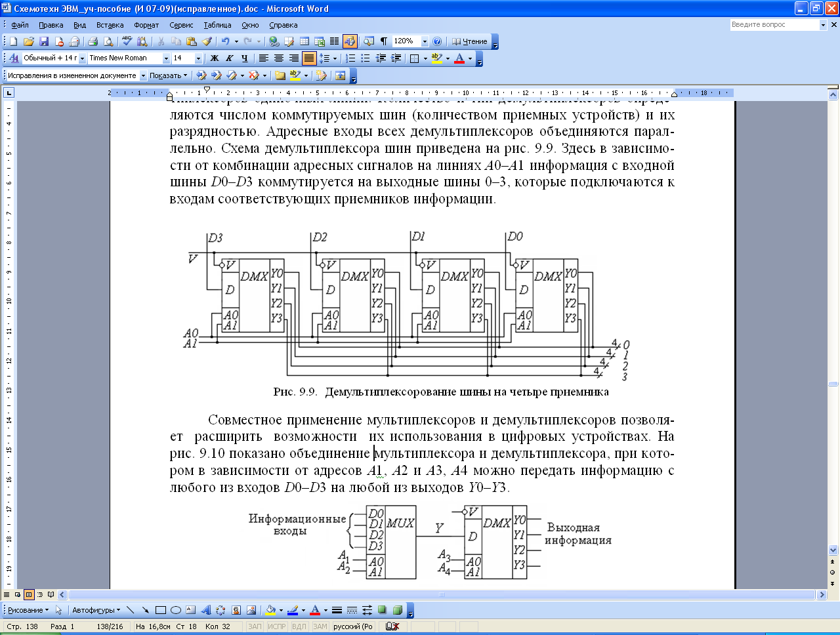The image size is (840, 635).
Task: Click the Paste clipboard icon
Action: point(192,41)
